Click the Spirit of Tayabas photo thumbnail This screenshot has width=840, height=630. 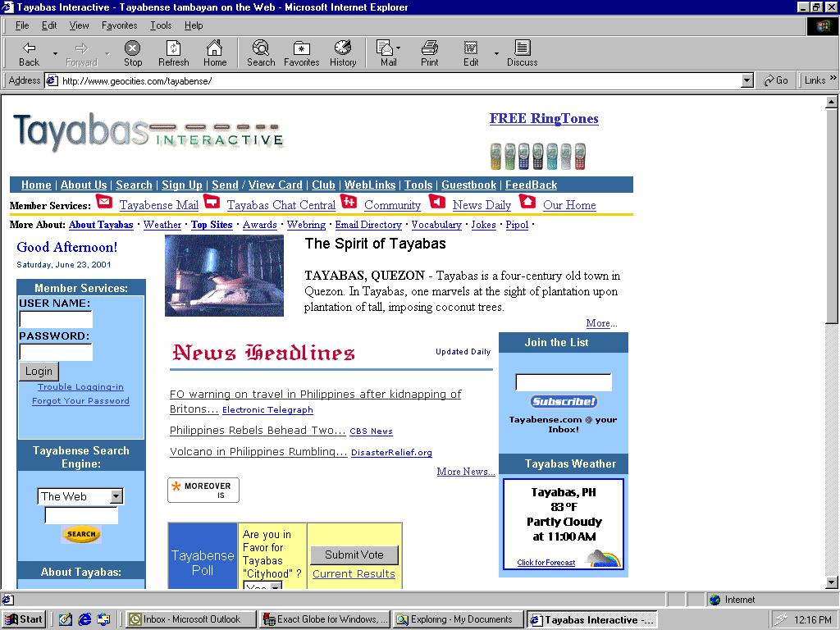pos(224,276)
